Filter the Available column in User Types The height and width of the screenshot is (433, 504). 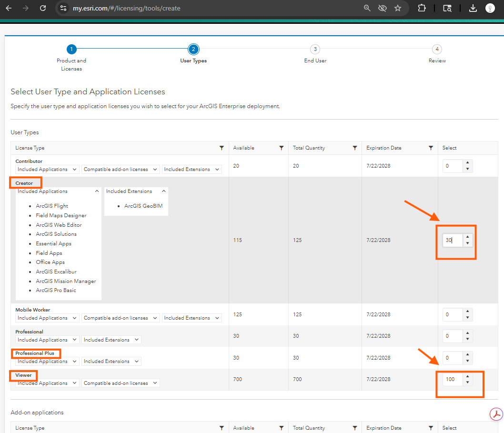282,148
